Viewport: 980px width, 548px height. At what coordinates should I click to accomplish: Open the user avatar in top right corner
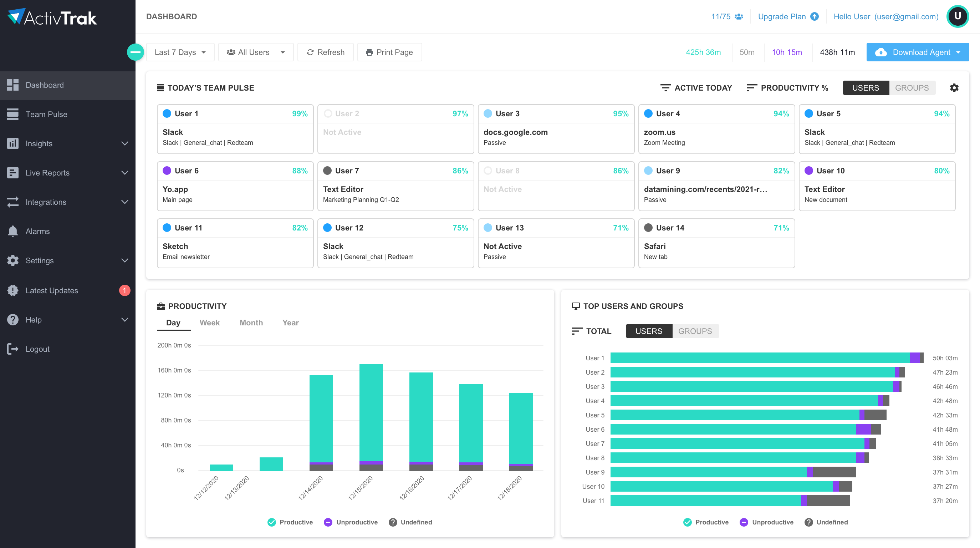click(958, 16)
